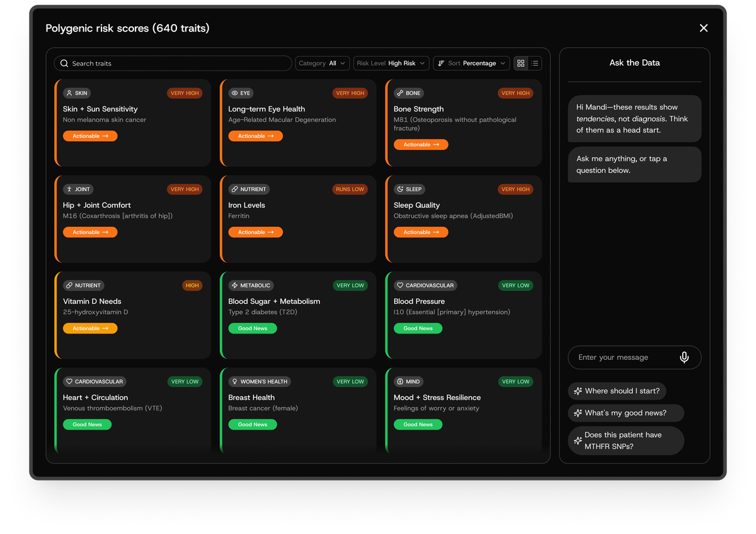Viewport: 756px width, 534px height.
Task: Select the Blood Sugar + Metabolism title
Action: pos(274,301)
